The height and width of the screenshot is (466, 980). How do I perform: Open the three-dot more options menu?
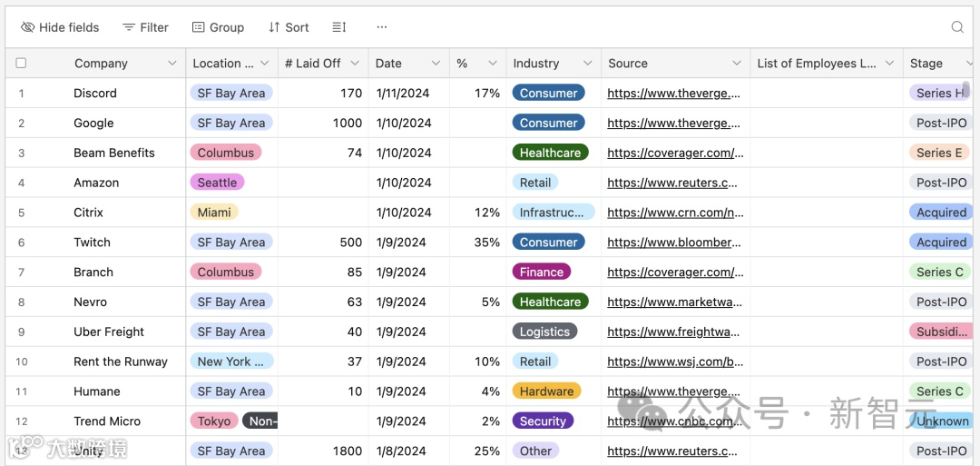[382, 27]
